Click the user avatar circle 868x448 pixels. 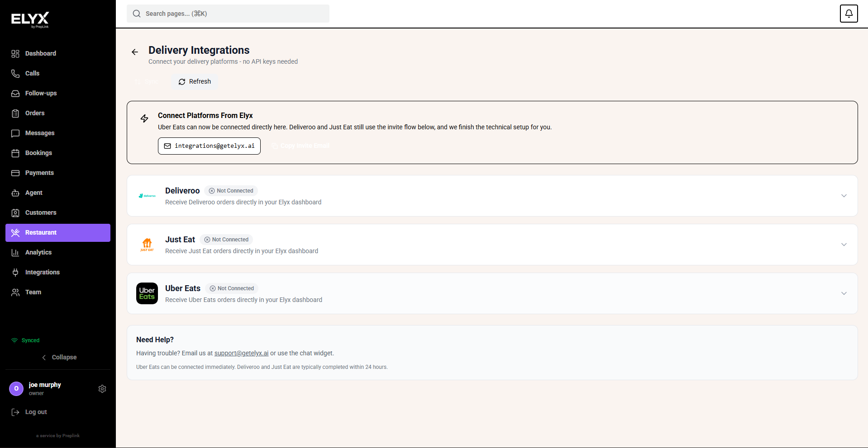tap(16, 389)
